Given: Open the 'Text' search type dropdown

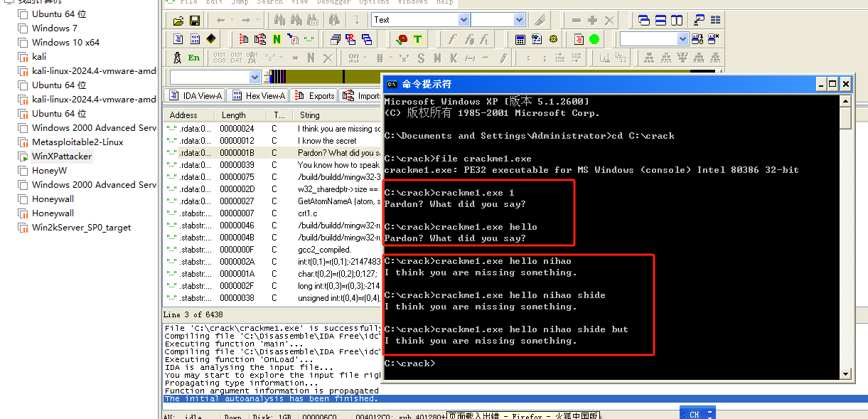Looking at the screenshot, I should (x=464, y=20).
